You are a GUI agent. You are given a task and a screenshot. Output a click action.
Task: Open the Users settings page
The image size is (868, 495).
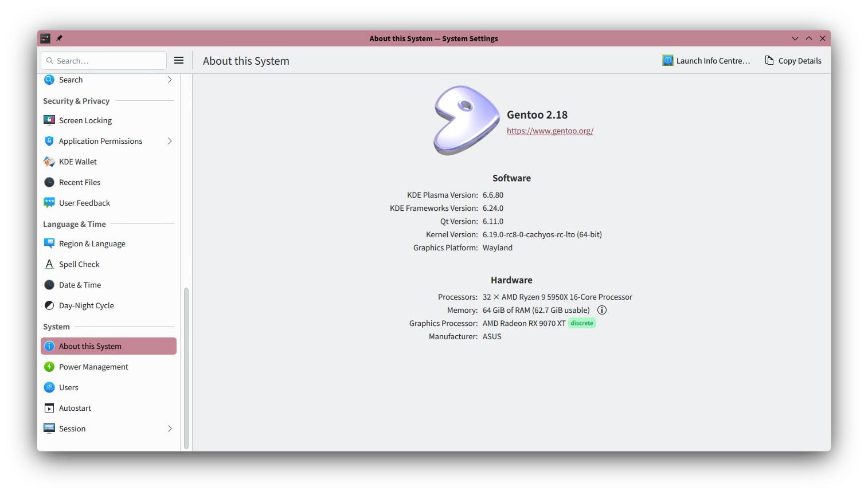click(108, 387)
